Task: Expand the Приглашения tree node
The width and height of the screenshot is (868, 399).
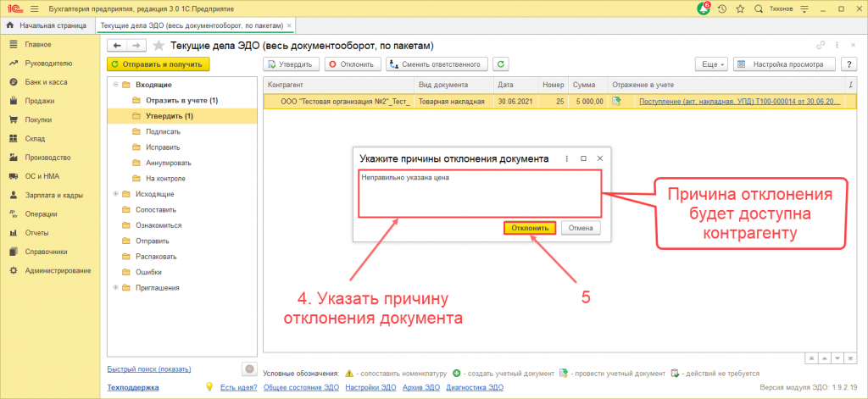Action: (x=115, y=287)
